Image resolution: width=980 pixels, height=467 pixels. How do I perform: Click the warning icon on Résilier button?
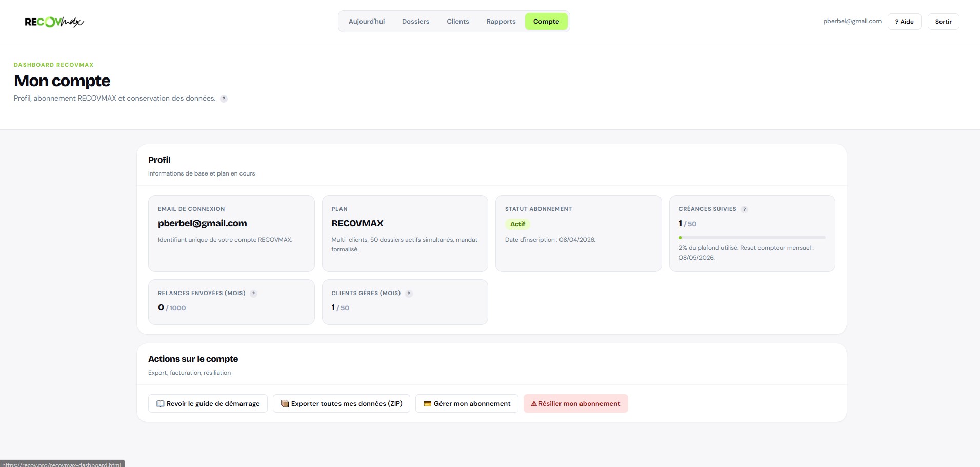click(534, 404)
